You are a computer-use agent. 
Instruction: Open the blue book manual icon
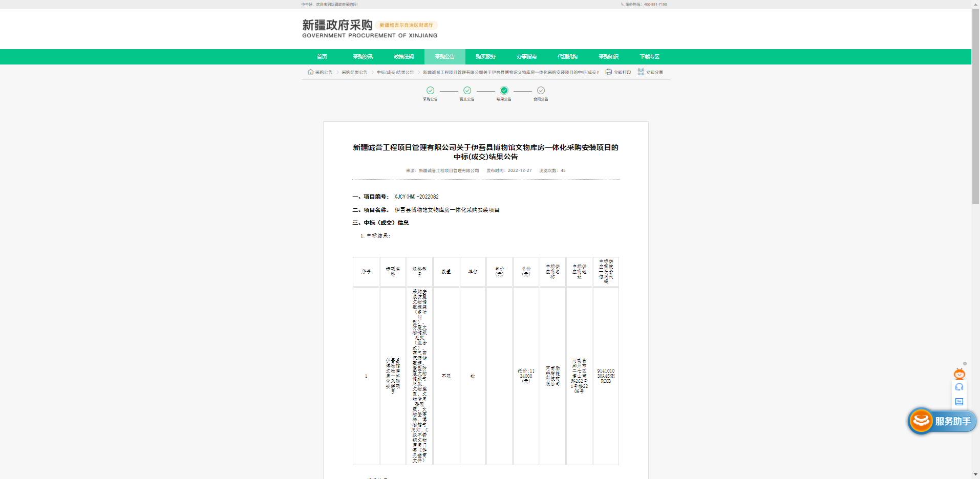click(x=959, y=402)
